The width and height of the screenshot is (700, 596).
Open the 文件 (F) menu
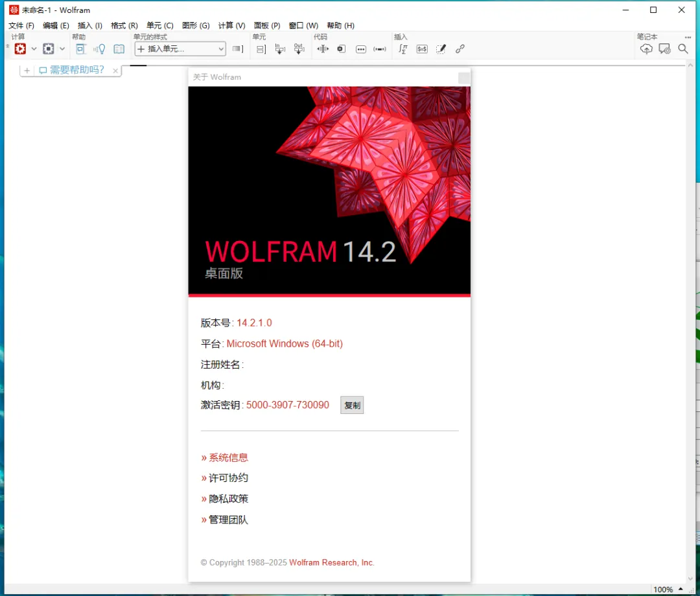21,25
